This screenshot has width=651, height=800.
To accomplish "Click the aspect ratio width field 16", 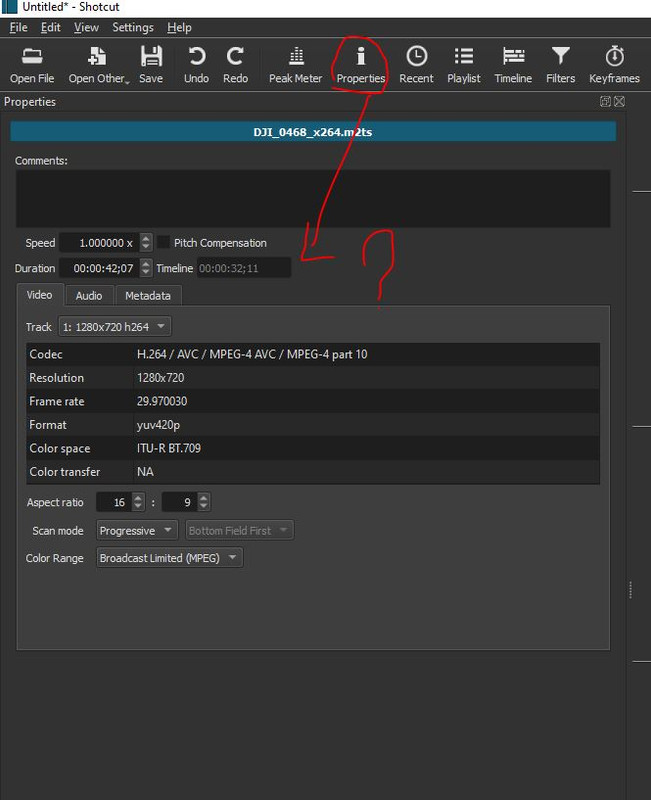I will click(114, 503).
